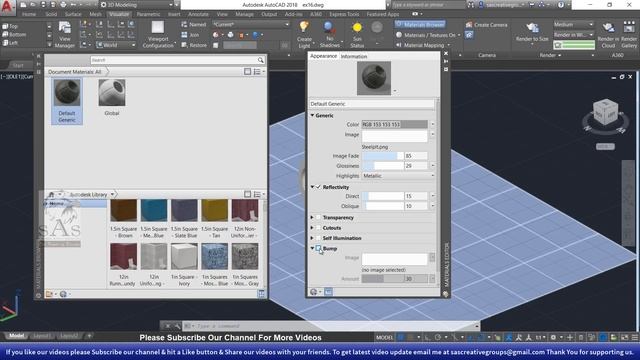Toggle the Reflectivity checkbox
This screenshot has width=640, height=360.
coord(318,187)
